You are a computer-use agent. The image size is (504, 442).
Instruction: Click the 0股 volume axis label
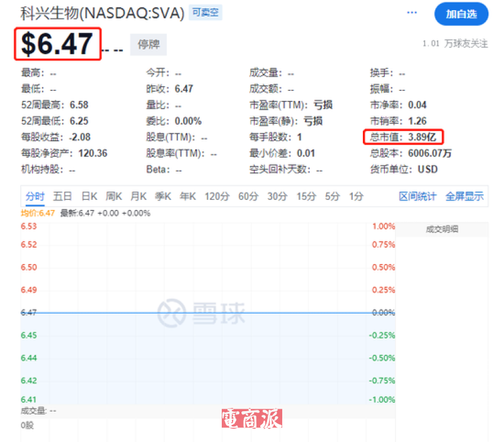pyautogui.click(x=27, y=425)
